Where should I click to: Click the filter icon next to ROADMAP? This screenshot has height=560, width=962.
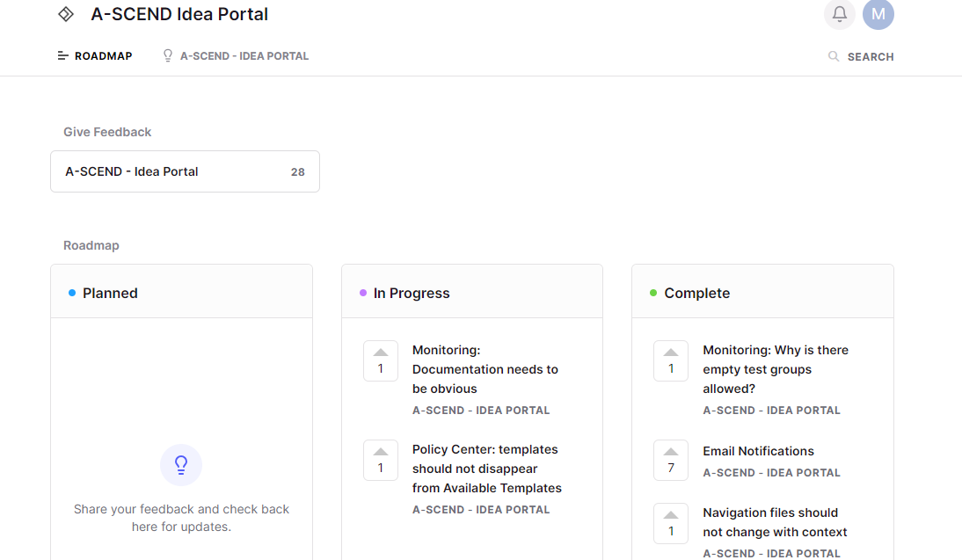click(62, 55)
